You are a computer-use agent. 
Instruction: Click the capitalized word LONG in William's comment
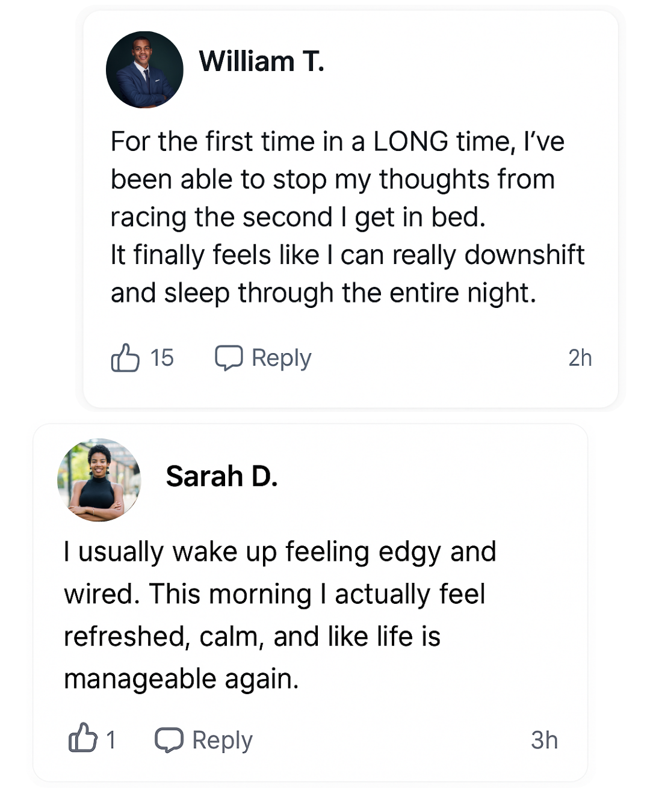[x=410, y=142]
